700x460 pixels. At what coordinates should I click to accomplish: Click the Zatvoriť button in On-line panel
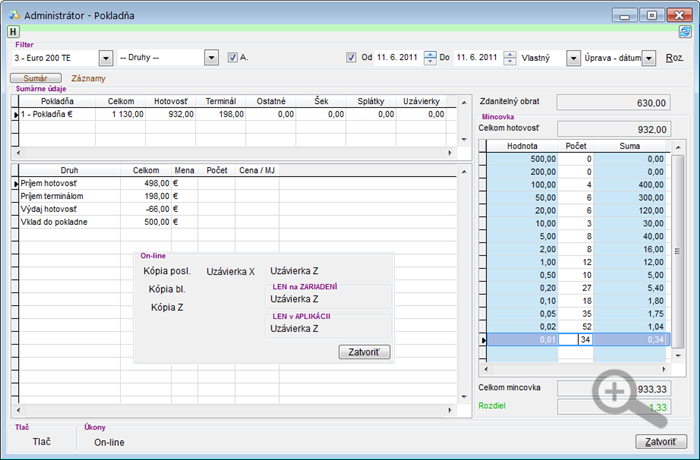click(364, 352)
